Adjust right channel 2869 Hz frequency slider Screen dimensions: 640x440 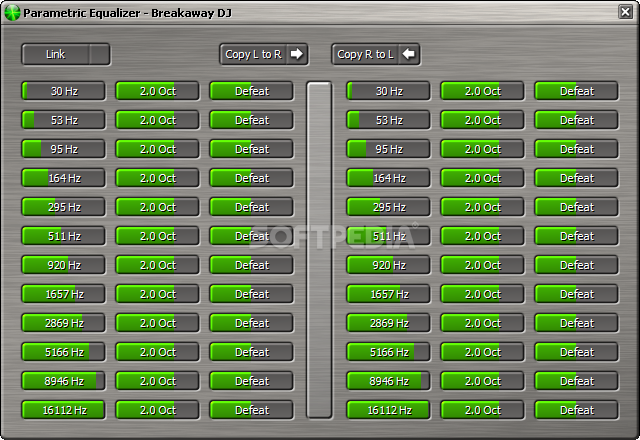click(388, 323)
